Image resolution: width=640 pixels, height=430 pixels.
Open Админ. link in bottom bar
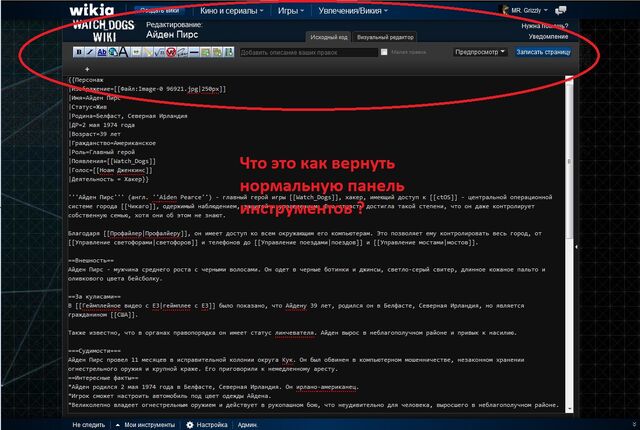[x=247, y=425]
